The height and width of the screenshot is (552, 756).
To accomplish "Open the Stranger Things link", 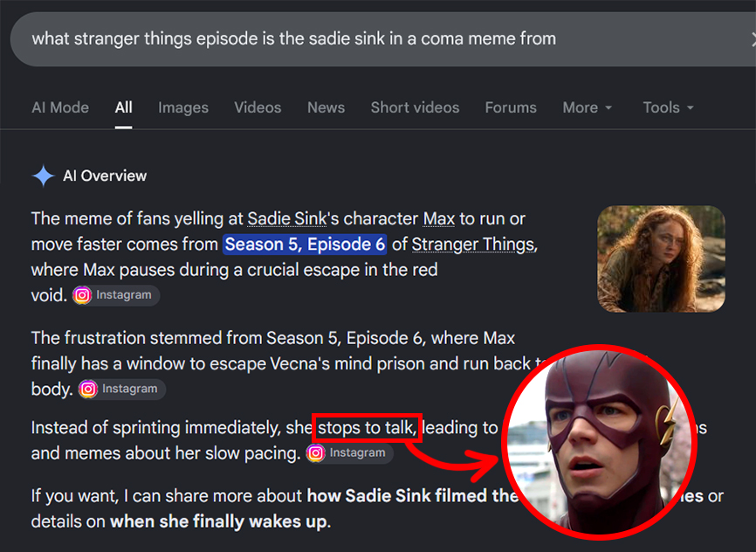I will pos(473,245).
